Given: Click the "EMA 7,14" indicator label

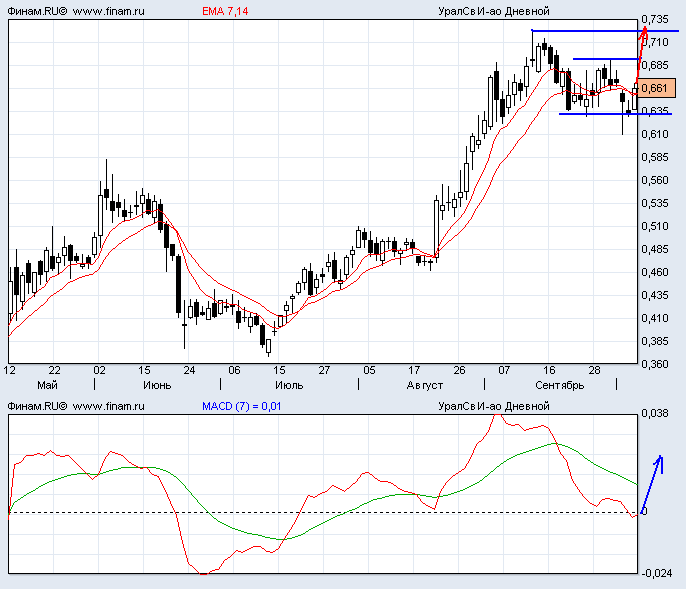Looking at the screenshot, I should [x=225, y=11].
